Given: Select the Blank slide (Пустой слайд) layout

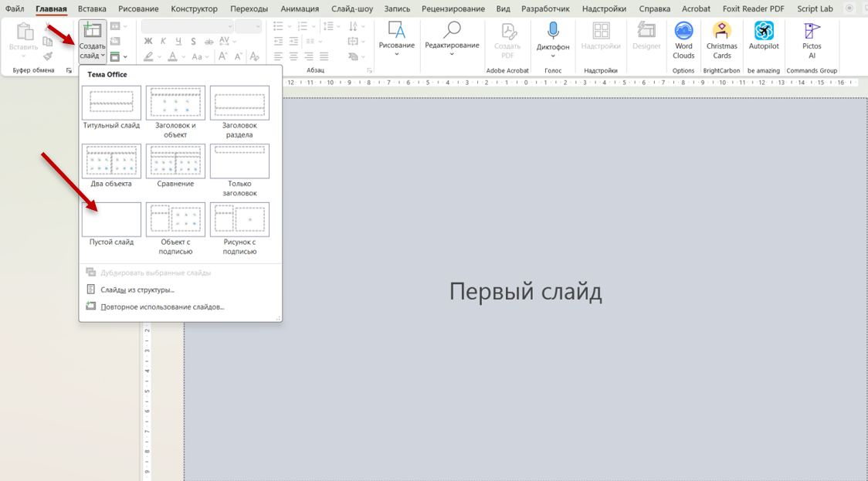Looking at the screenshot, I should (x=111, y=220).
